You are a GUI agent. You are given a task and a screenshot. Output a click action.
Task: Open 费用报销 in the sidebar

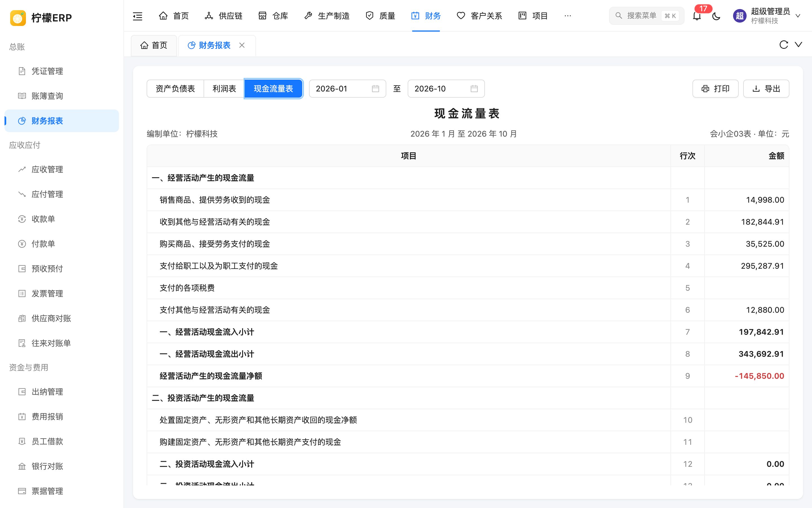[x=62, y=417]
